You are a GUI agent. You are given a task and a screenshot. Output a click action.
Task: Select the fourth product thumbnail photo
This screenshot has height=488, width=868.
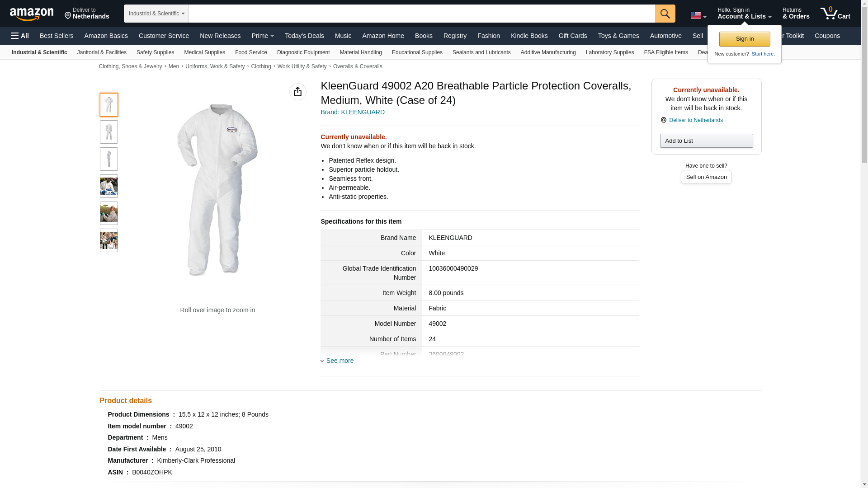108,186
